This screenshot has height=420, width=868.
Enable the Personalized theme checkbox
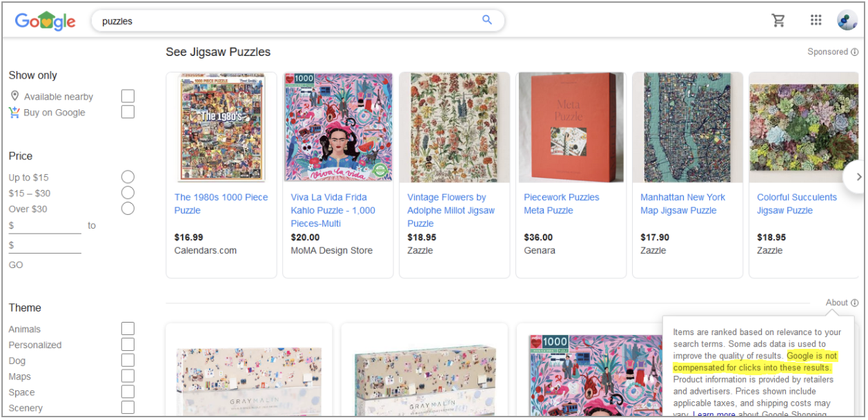pos(128,344)
